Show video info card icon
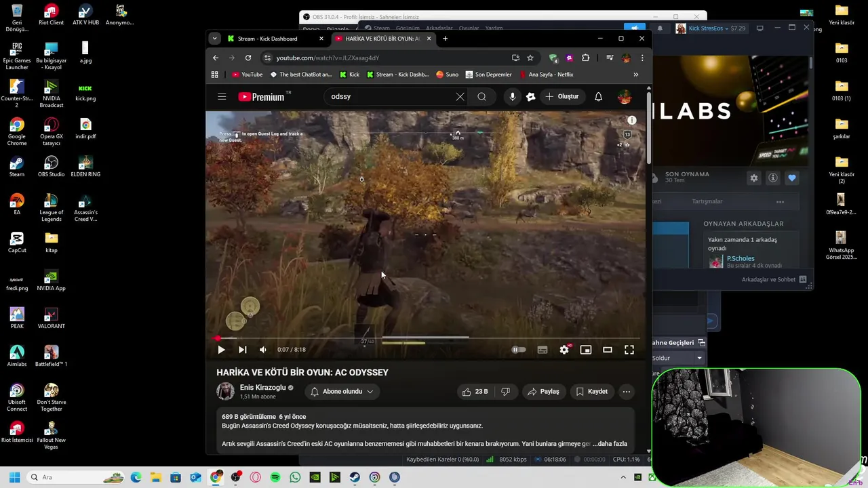 tap(632, 120)
